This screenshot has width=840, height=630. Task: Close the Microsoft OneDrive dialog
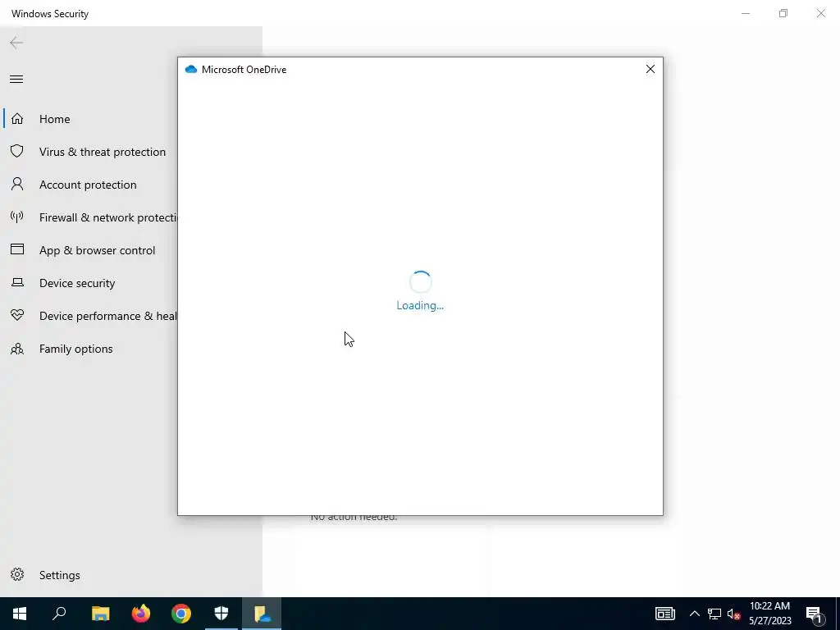coord(650,69)
